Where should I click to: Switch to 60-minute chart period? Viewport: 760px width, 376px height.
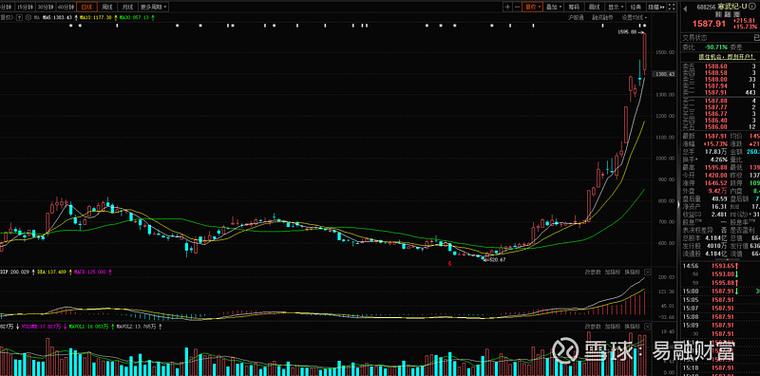(x=65, y=7)
